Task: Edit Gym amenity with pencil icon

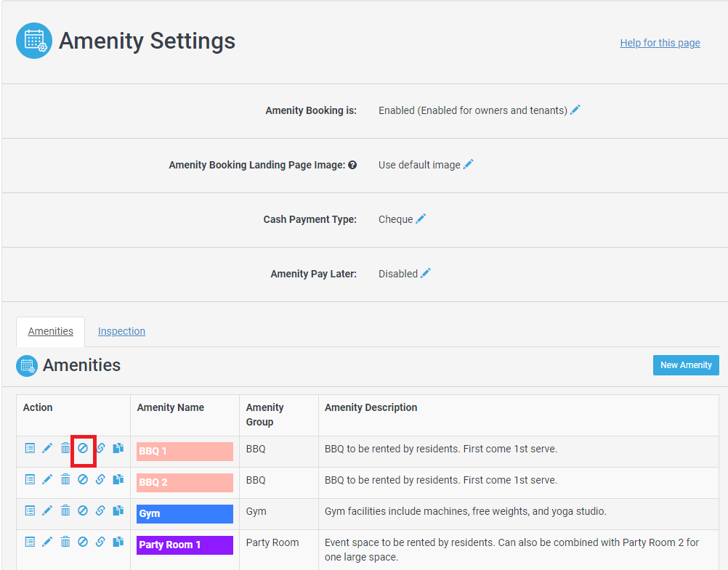Action: [x=47, y=511]
